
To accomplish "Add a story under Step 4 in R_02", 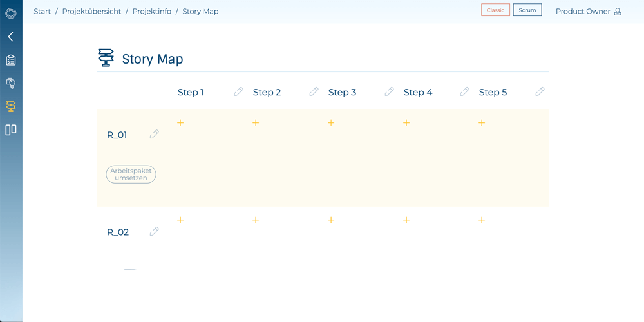I will [x=406, y=220].
